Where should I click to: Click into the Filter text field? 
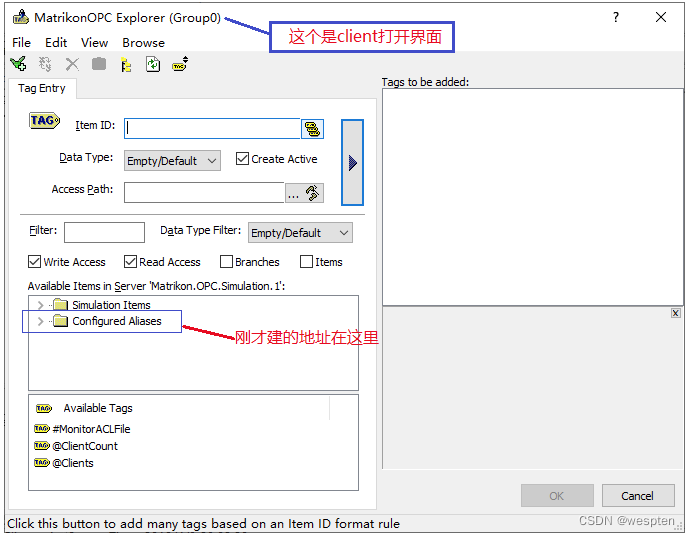104,232
